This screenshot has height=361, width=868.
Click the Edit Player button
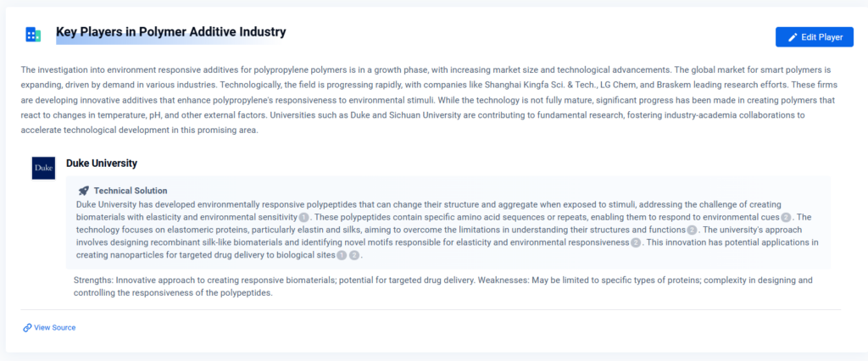coord(814,37)
